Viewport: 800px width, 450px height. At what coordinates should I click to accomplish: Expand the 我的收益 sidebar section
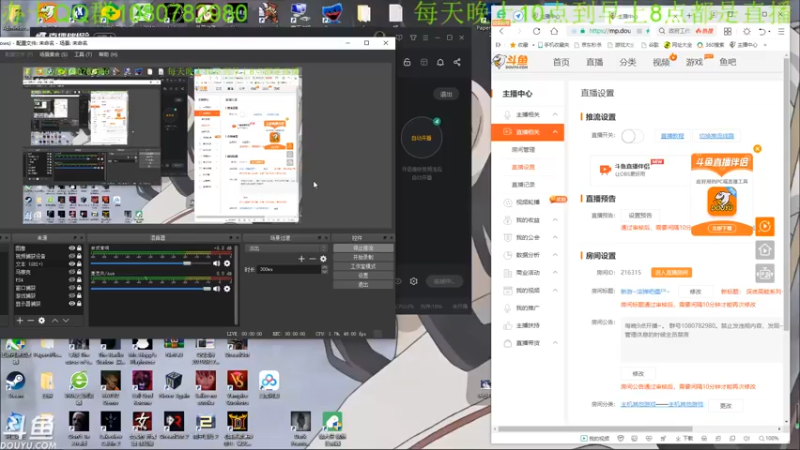[555, 220]
